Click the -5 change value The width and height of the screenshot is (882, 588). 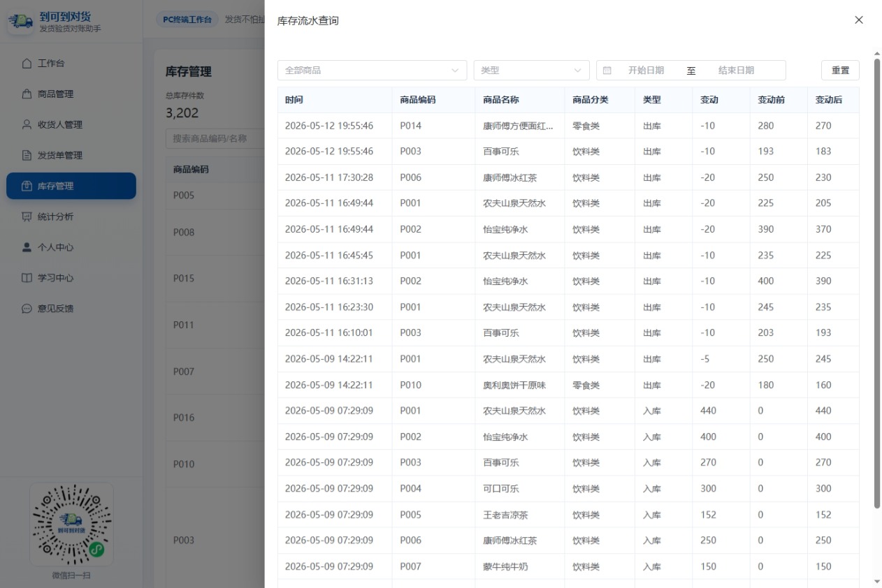705,359
